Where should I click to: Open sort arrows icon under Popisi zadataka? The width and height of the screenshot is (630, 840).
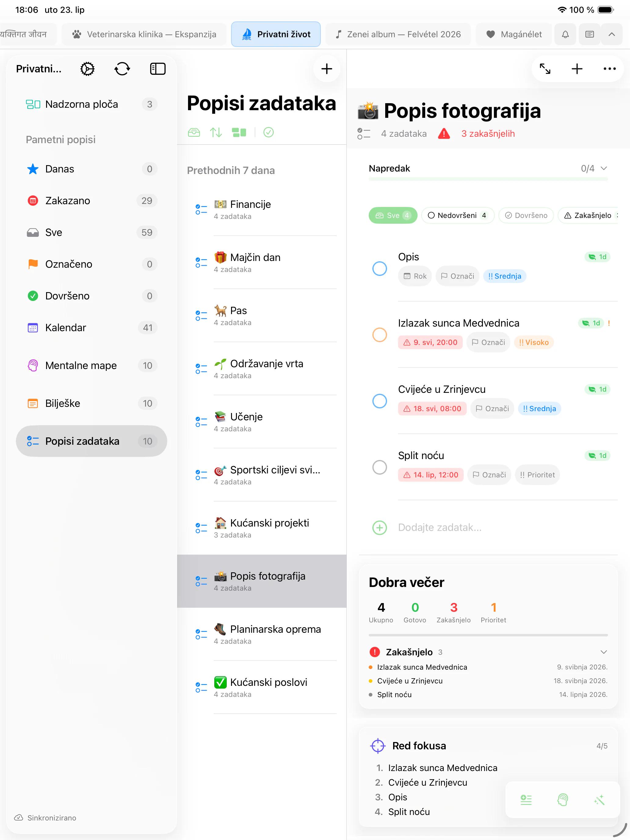pyautogui.click(x=216, y=132)
